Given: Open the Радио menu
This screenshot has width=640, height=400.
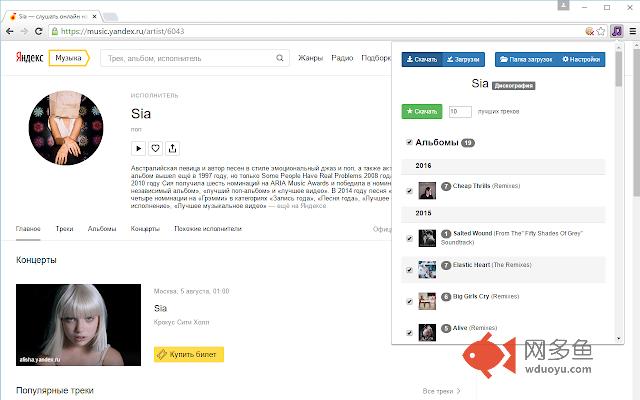Looking at the screenshot, I should pyautogui.click(x=342, y=58).
